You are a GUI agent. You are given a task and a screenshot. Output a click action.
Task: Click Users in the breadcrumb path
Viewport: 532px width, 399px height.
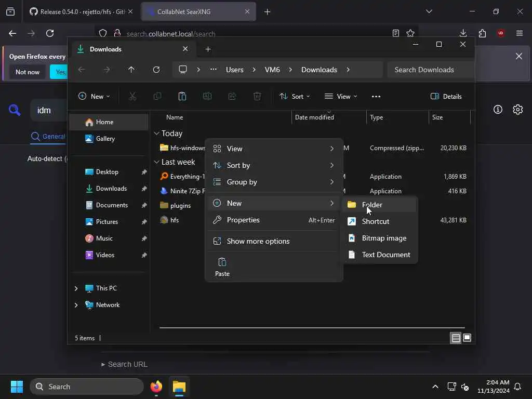pyautogui.click(x=235, y=70)
